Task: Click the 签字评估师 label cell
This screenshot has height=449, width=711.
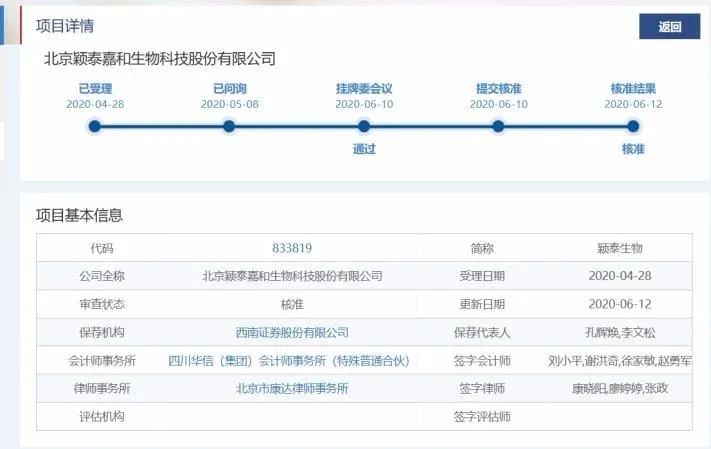Action: coord(482,417)
